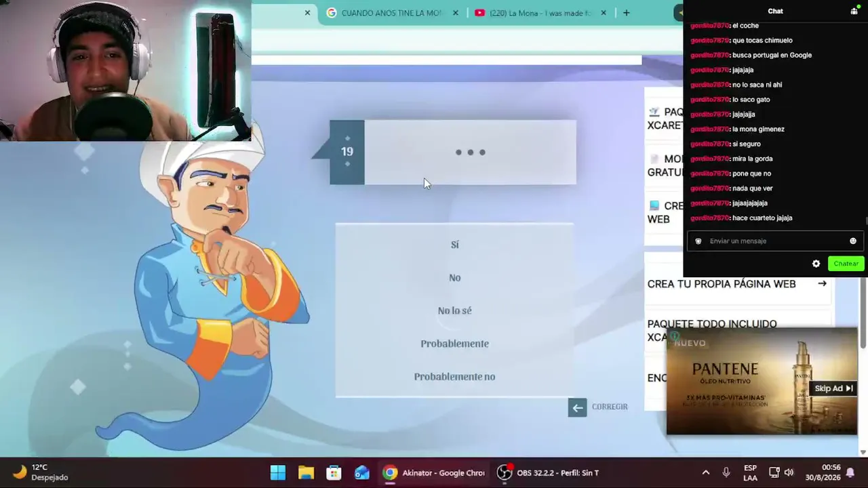Open Microsoft Store from the taskbar

[334, 473]
